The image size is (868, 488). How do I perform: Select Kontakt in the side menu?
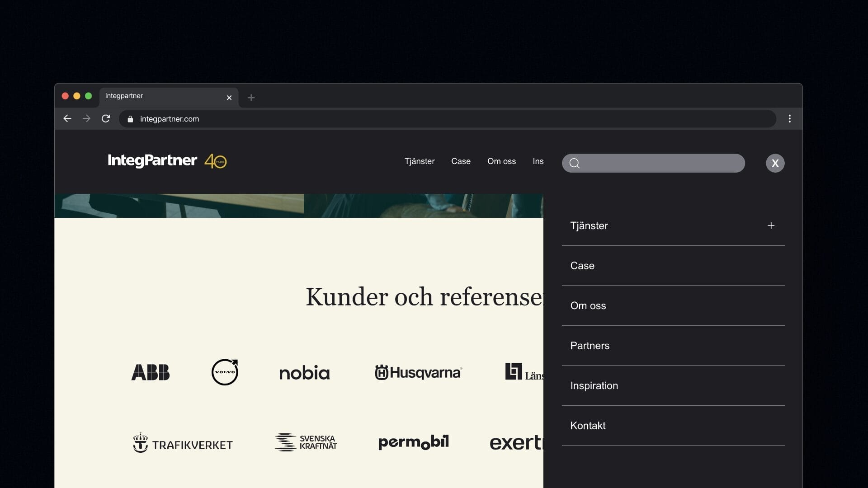(587, 426)
